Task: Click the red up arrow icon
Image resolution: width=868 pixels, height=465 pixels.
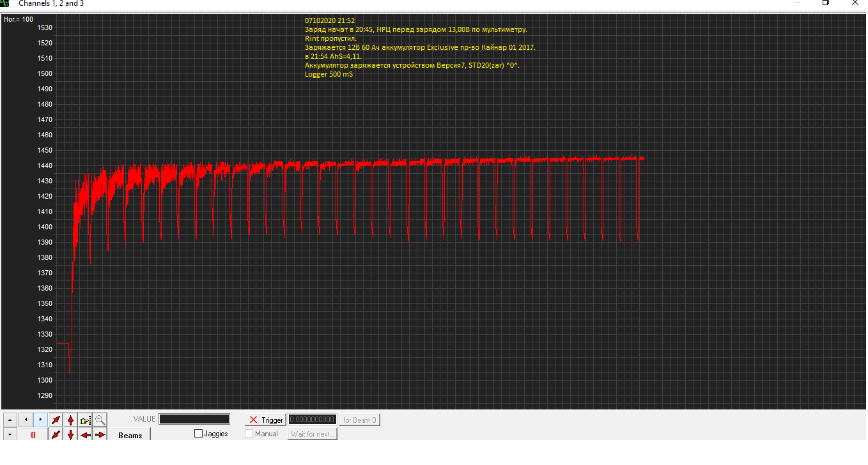Action: (x=70, y=420)
